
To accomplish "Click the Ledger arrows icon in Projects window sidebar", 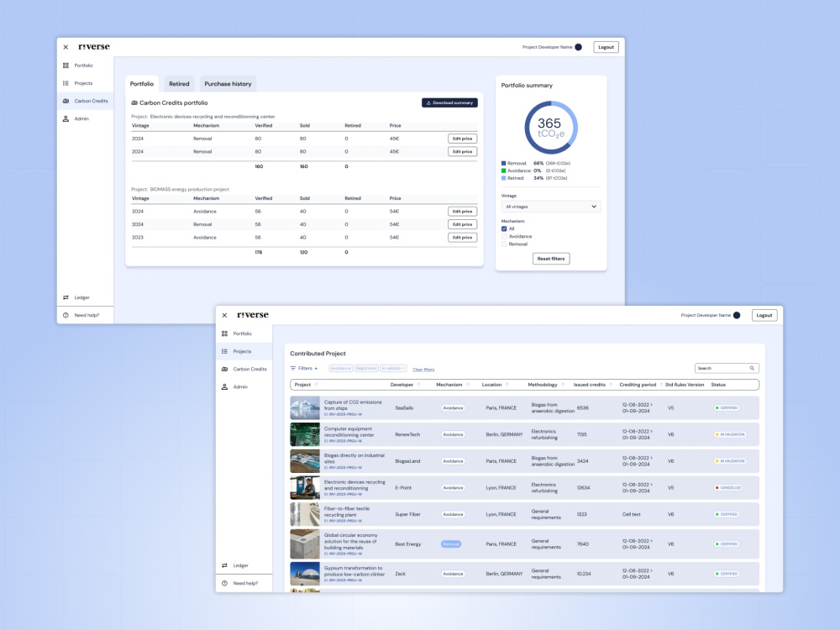I will (x=224, y=565).
